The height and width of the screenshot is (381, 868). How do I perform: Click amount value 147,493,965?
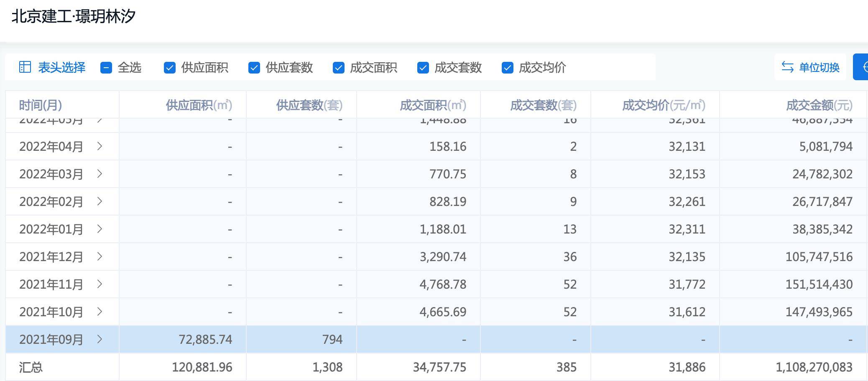tap(819, 312)
